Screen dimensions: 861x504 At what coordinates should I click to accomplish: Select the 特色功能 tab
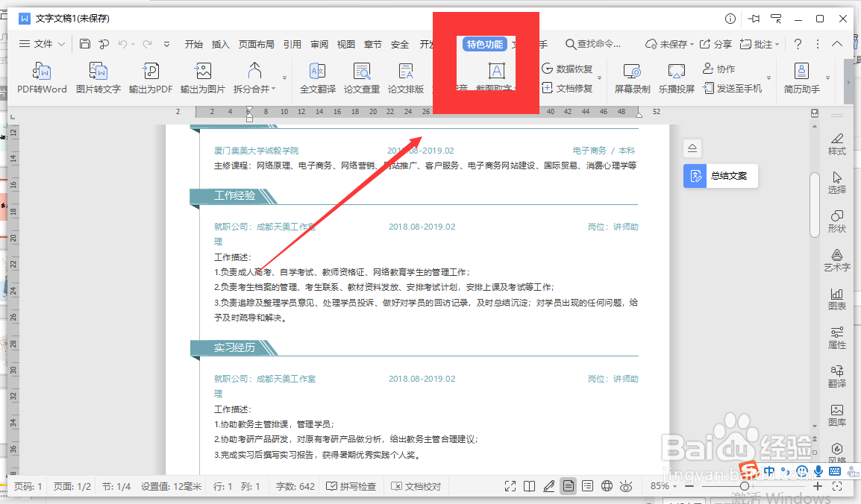point(485,45)
